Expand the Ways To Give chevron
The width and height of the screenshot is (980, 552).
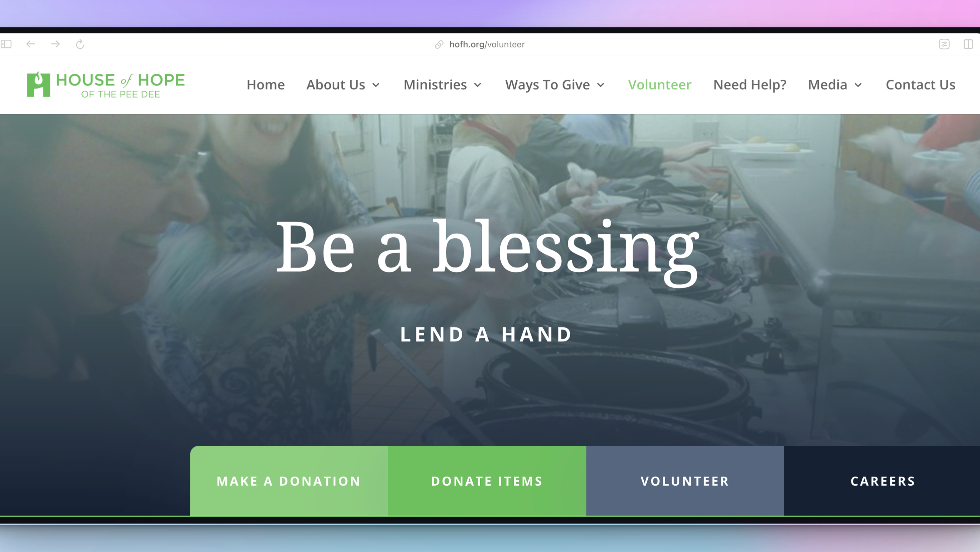pyautogui.click(x=601, y=85)
